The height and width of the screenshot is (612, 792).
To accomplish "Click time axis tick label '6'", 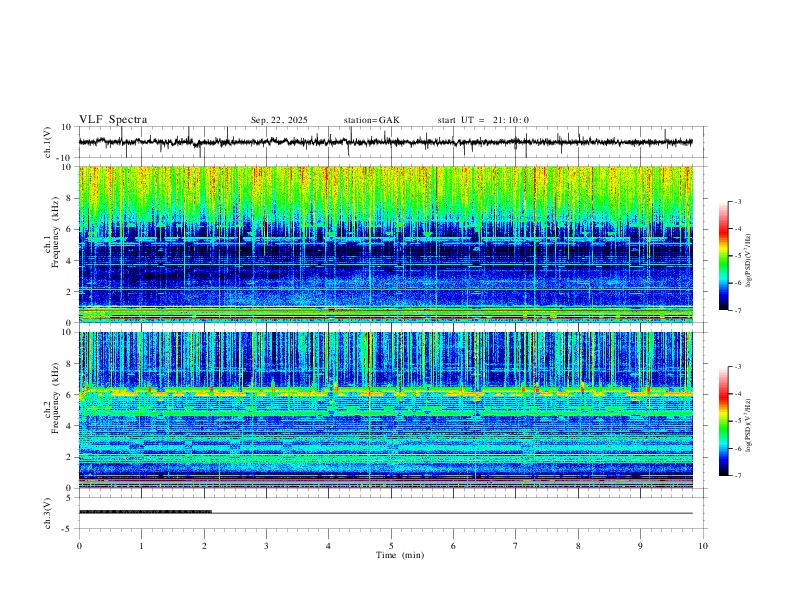I will [x=453, y=546].
